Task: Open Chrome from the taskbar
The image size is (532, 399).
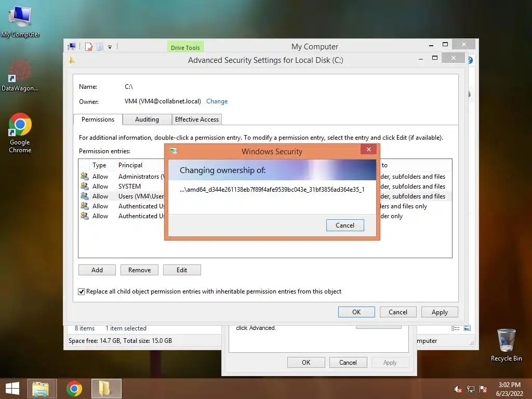Action: point(74,389)
